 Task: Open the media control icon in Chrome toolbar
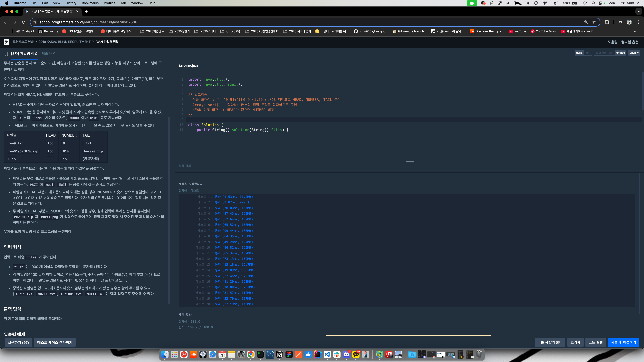coord(620,22)
